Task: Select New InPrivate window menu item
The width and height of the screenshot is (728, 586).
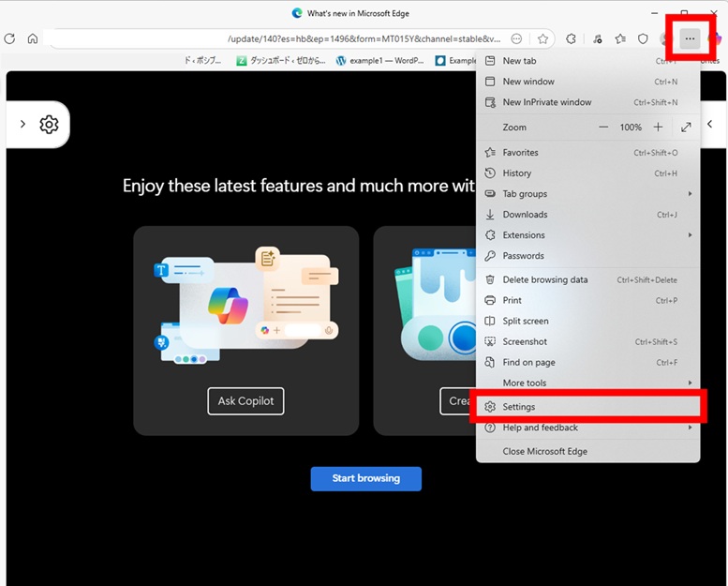Action: (x=546, y=102)
